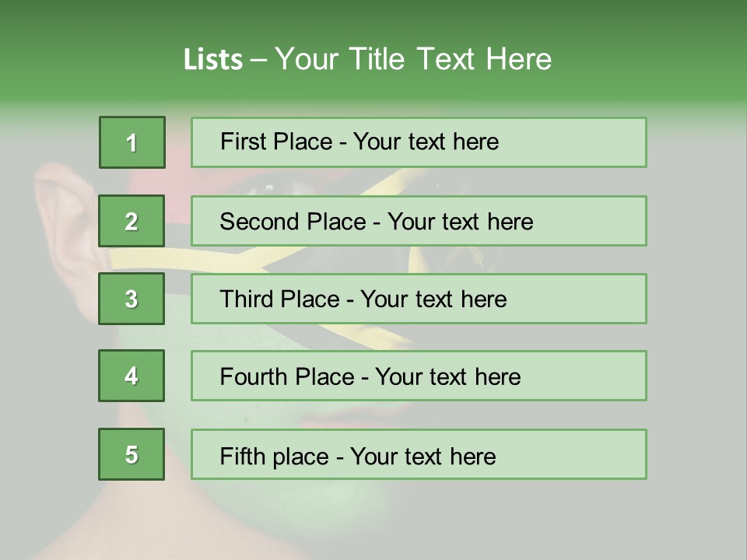Click 'Your text here' in Fifth place row

click(423, 456)
